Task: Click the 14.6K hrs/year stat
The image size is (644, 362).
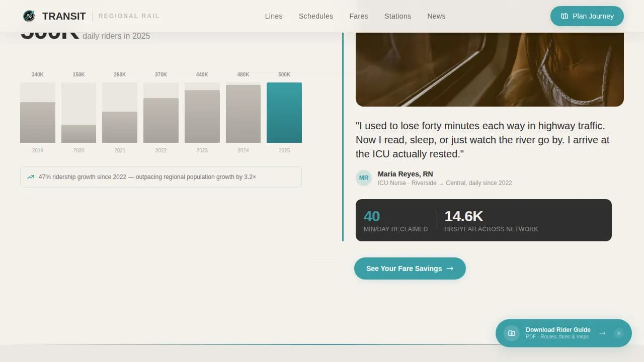Action: 491,220
